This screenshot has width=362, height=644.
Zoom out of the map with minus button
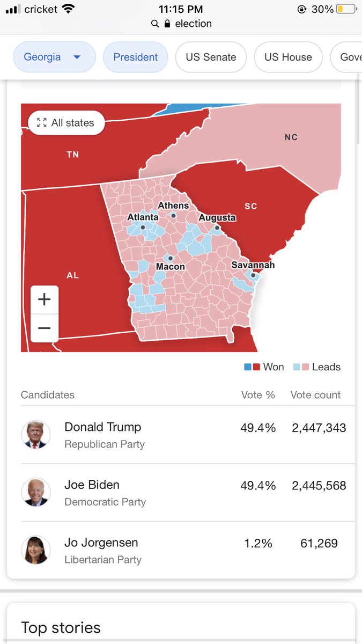coord(45,328)
